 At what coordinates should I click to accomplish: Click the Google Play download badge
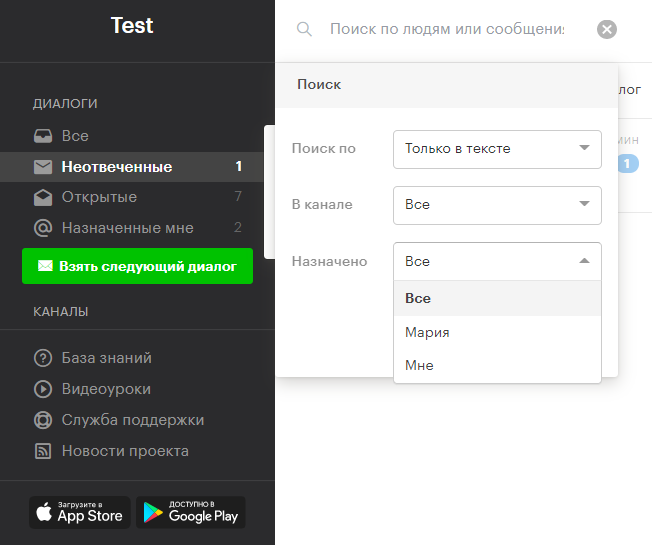pos(191,512)
